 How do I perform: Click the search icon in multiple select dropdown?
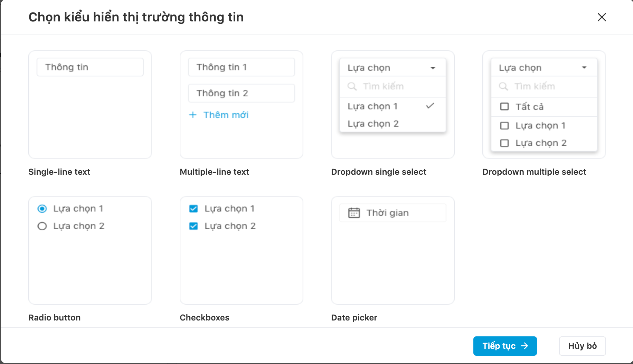(x=503, y=86)
